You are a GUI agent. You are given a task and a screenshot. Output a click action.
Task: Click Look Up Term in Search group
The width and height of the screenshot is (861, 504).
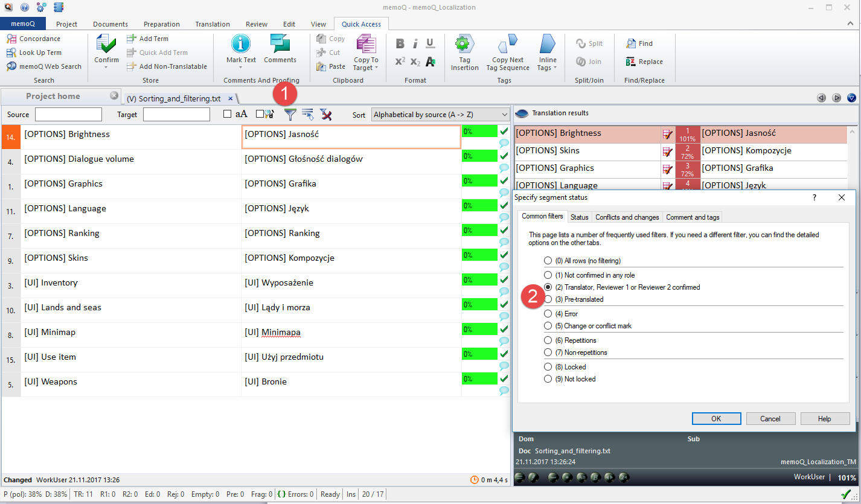pos(34,53)
